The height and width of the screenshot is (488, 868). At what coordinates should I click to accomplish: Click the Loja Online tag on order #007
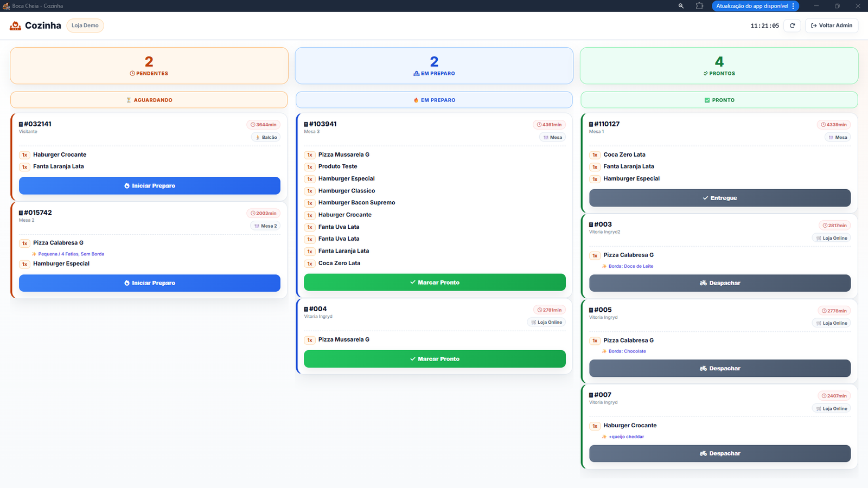(832, 408)
